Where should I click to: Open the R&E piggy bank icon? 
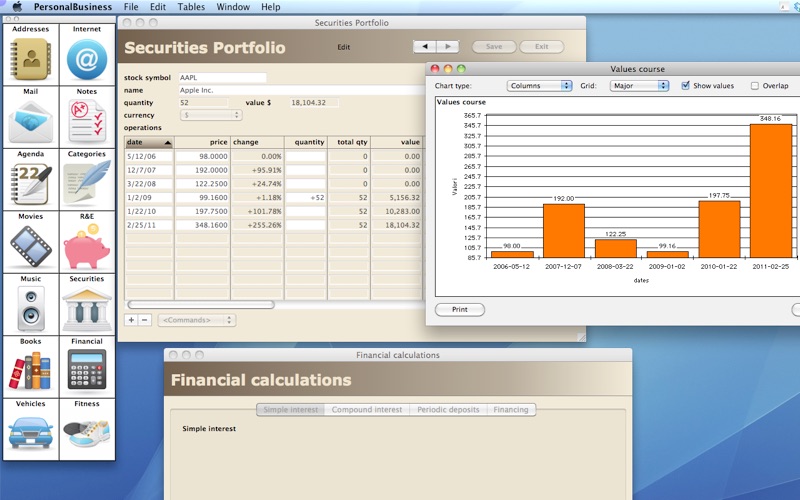click(x=87, y=247)
